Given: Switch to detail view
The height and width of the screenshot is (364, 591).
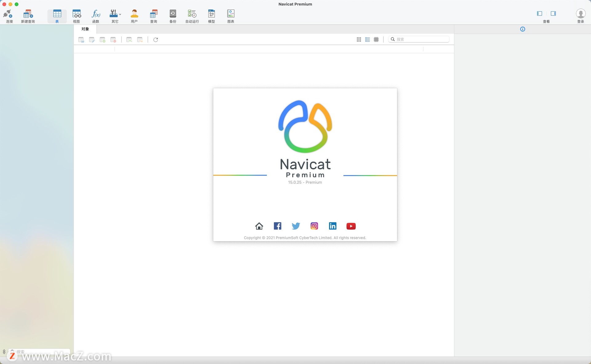Looking at the screenshot, I should pyautogui.click(x=376, y=39).
